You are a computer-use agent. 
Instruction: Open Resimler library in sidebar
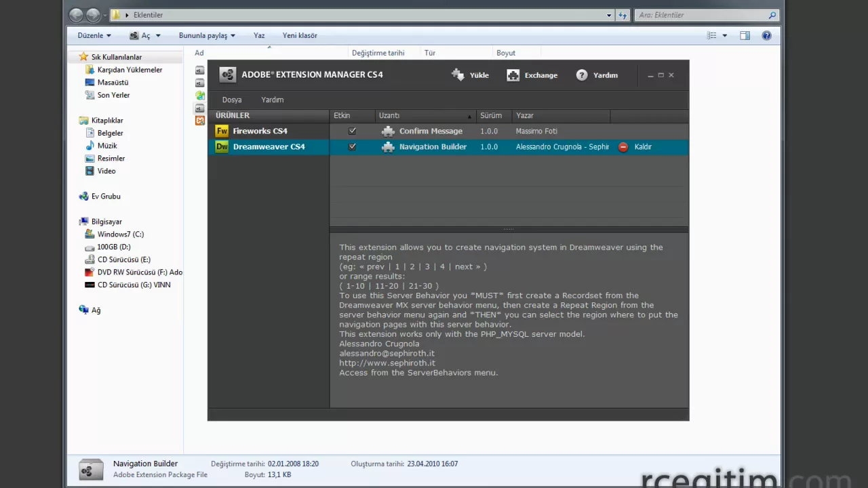(111, 159)
